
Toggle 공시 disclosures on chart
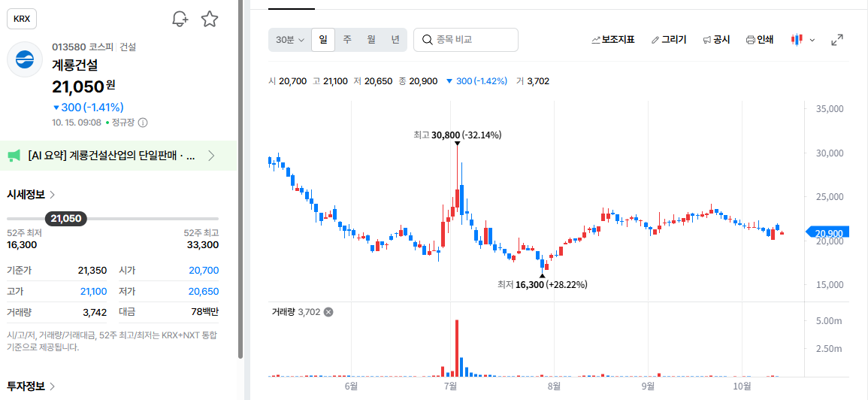[x=716, y=40]
